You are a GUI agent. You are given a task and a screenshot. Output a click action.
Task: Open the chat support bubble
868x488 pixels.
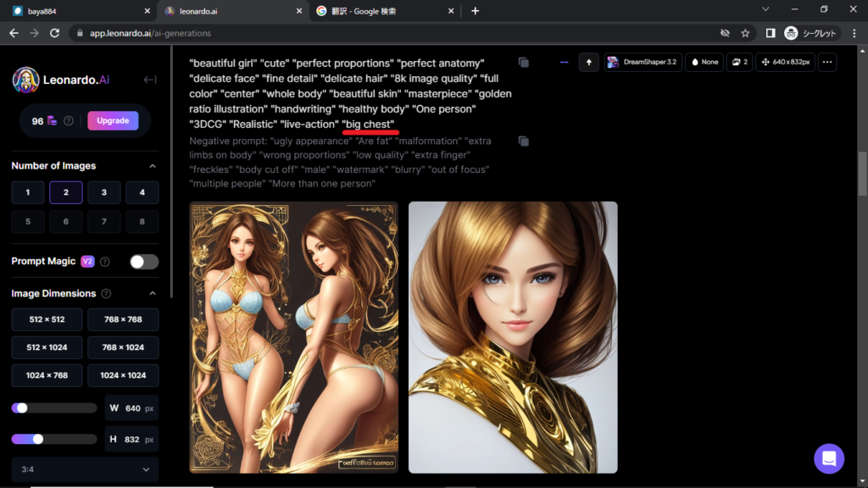tap(828, 458)
